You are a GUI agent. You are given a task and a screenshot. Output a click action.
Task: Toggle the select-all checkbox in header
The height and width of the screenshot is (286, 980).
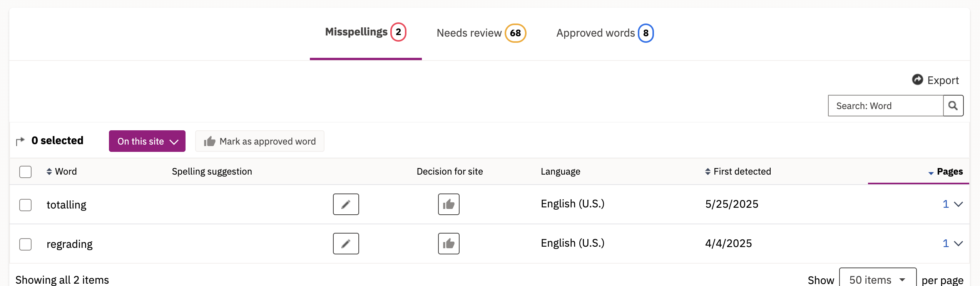click(x=25, y=172)
